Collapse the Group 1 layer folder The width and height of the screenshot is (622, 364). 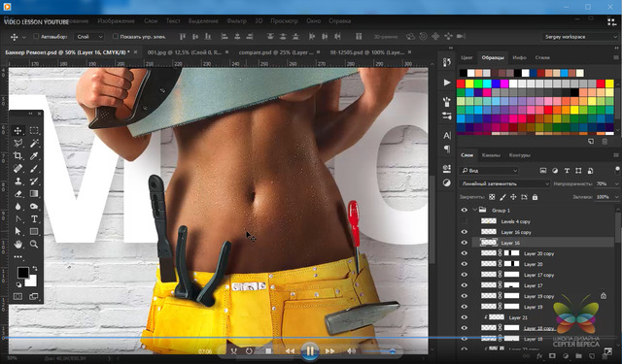(474, 210)
